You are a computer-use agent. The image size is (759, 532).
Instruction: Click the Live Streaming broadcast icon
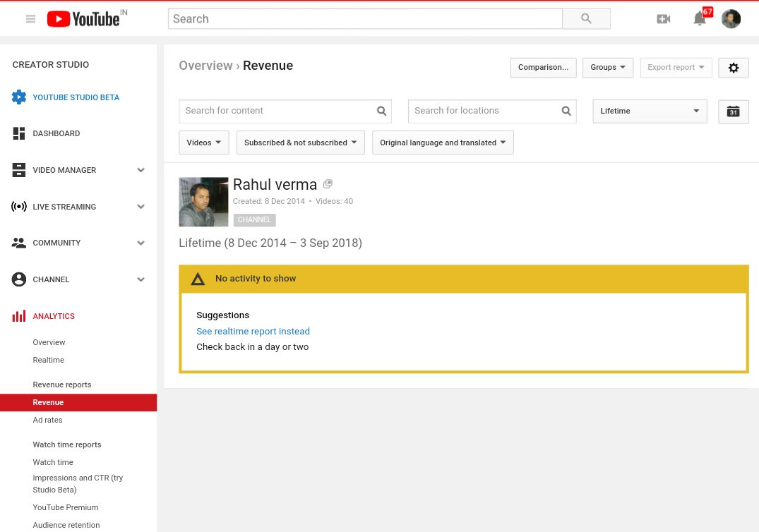(x=19, y=207)
